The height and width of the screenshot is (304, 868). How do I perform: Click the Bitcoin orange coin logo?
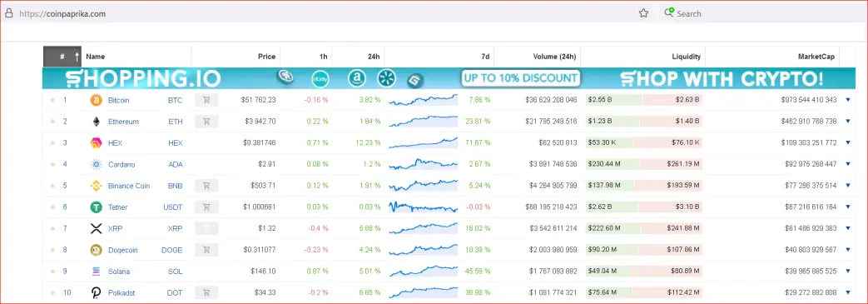(97, 100)
